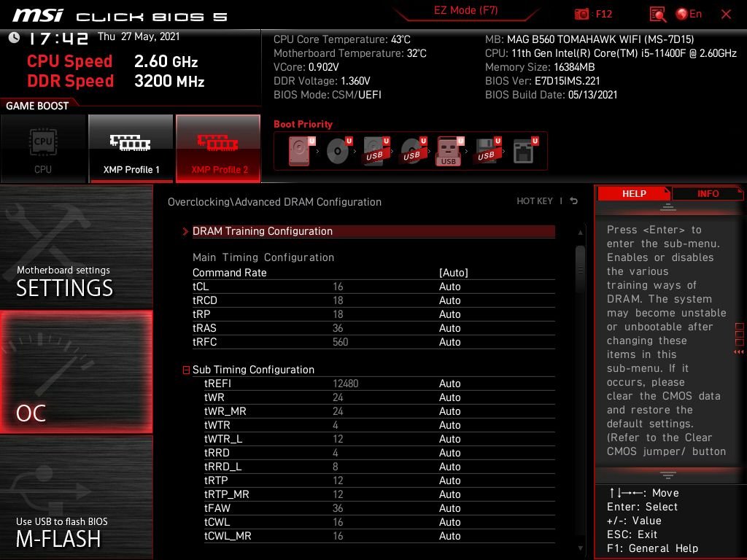Select the network boot device icon
The width and height of the screenshot is (747, 560).
525,151
